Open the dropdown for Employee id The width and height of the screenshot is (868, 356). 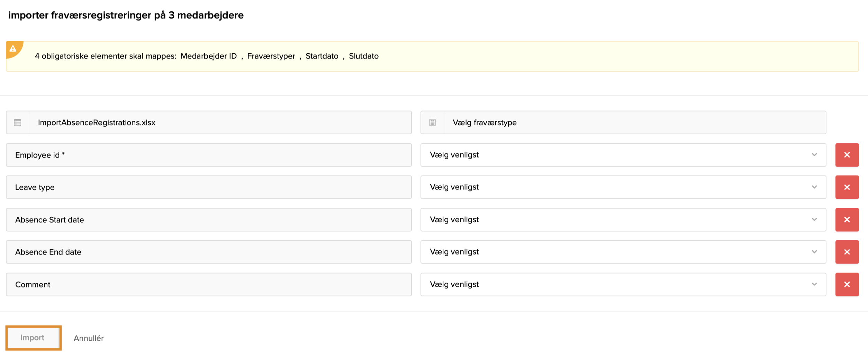coord(623,155)
